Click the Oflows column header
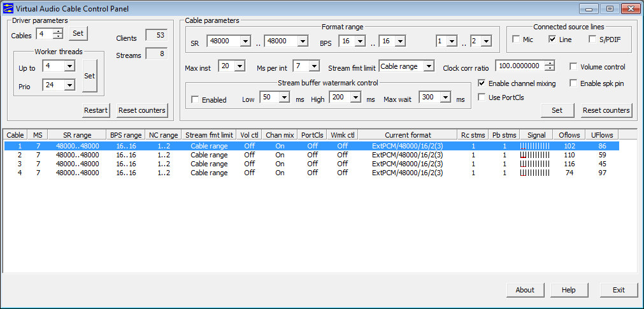 point(569,135)
